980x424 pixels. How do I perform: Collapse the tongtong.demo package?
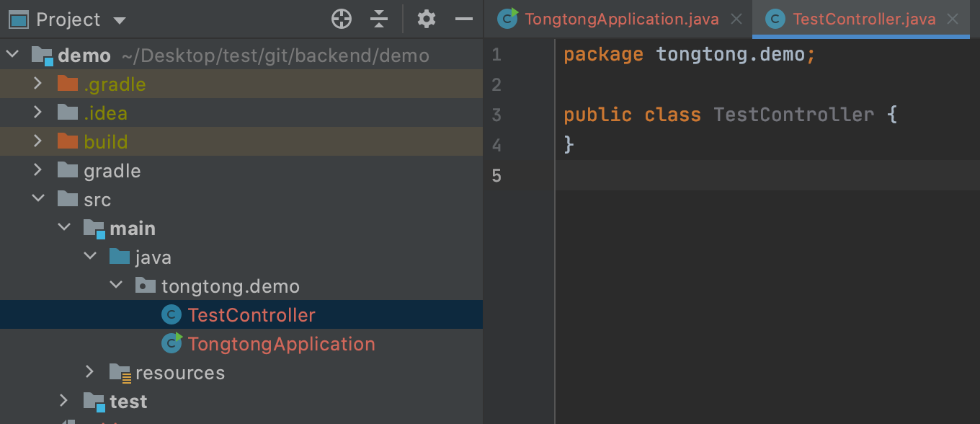pyautogui.click(x=116, y=286)
